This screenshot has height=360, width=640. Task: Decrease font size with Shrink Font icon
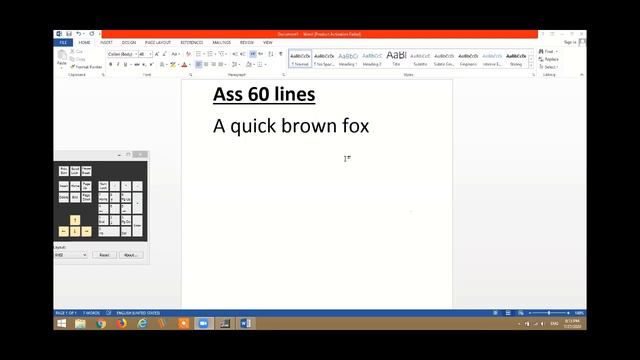[x=164, y=54]
